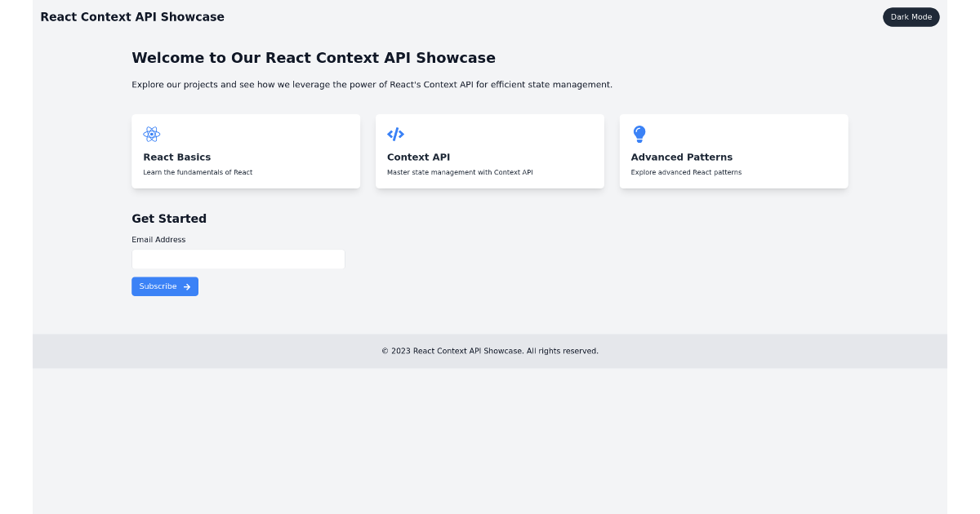Click the copyright notice in the footer
980x514 pixels.
(x=489, y=351)
